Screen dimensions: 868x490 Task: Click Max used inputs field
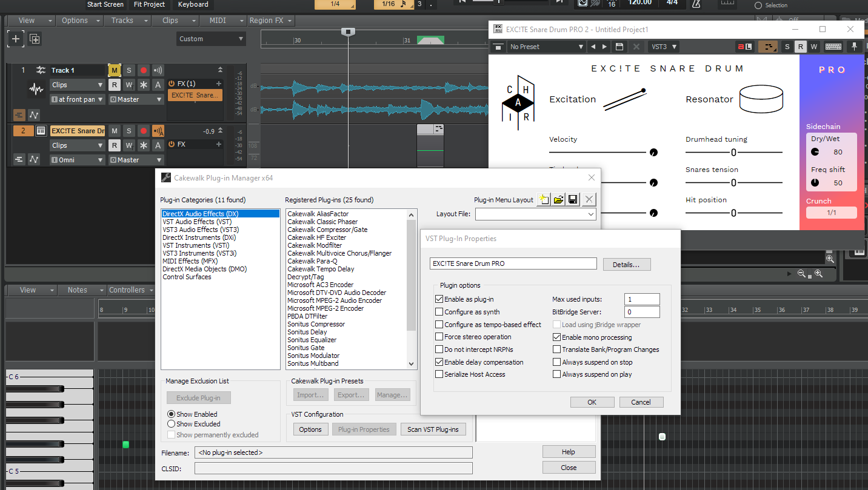[642, 299]
